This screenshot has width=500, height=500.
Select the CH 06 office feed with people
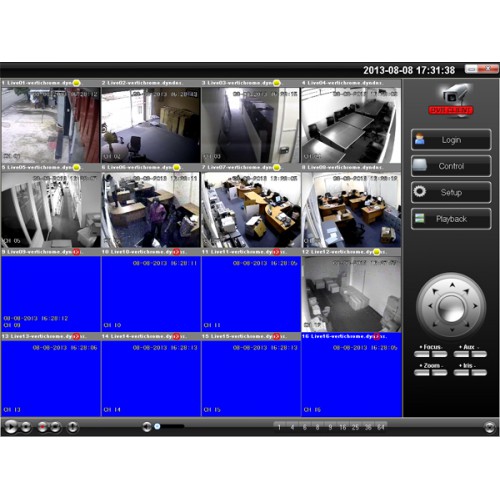(x=151, y=210)
